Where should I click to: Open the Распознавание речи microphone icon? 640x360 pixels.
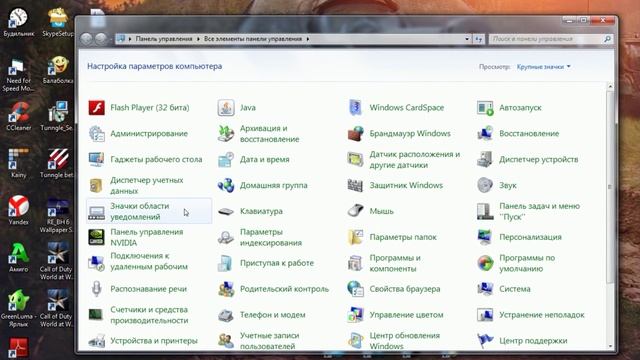pos(97,289)
